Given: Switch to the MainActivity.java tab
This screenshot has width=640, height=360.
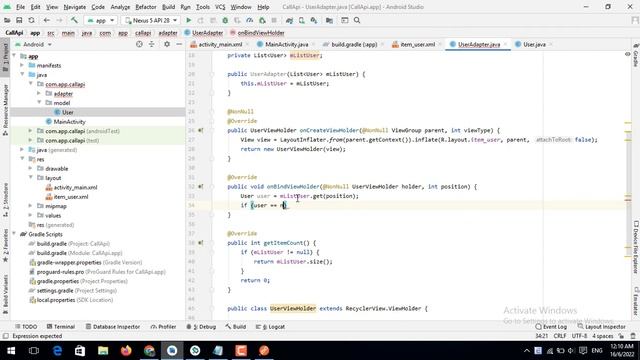Looking at the screenshot, I should 287,44.
